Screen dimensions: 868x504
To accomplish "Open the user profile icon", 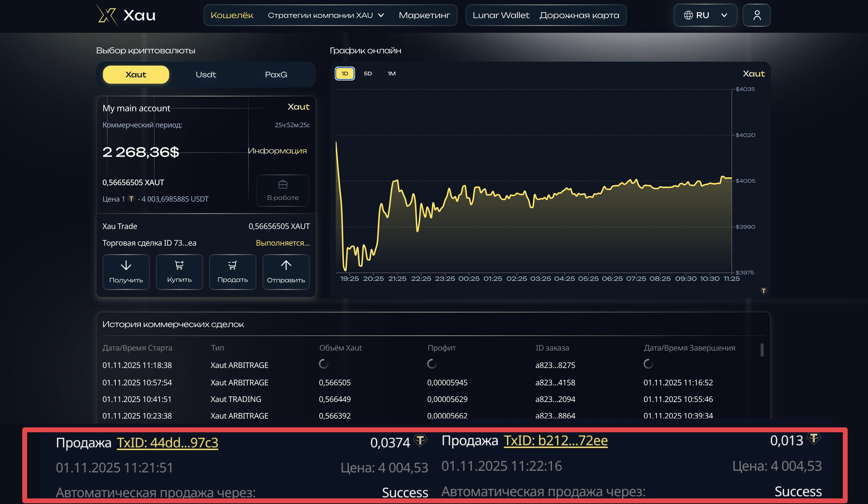I will pyautogui.click(x=757, y=15).
